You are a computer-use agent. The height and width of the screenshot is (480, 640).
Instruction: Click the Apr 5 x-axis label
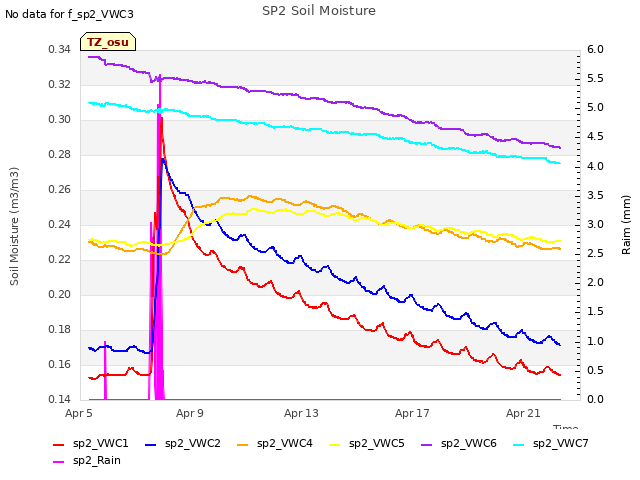point(79,413)
